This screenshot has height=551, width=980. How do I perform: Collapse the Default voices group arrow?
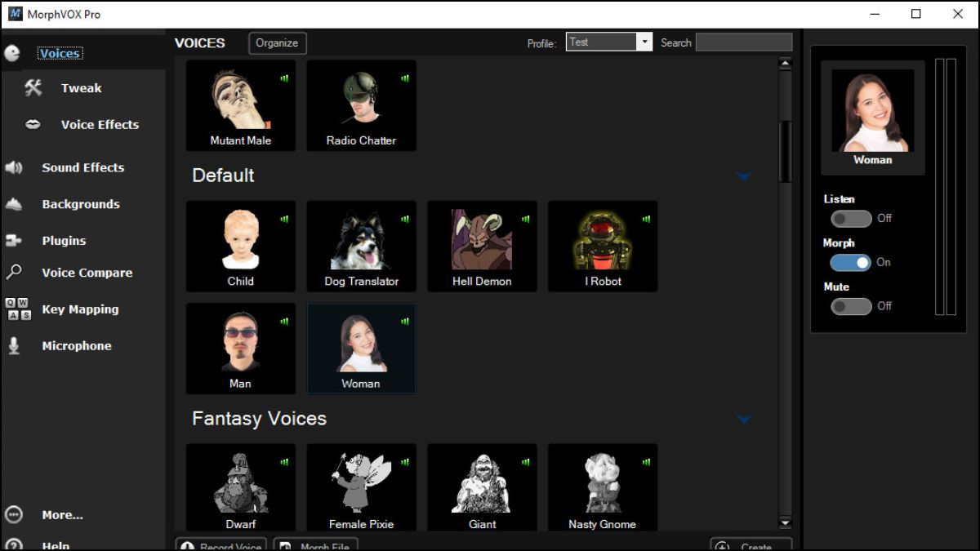(x=744, y=176)
